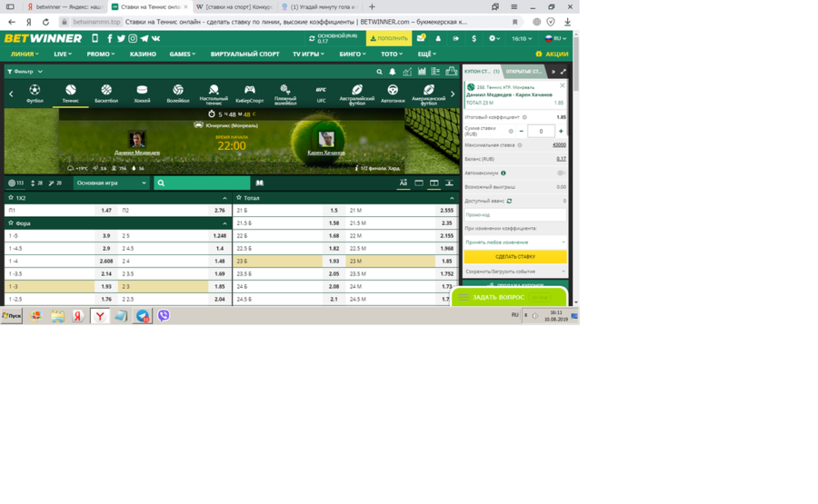Open the LIVE menu
The width and height of the screenshot is (818, 504).
63,54
